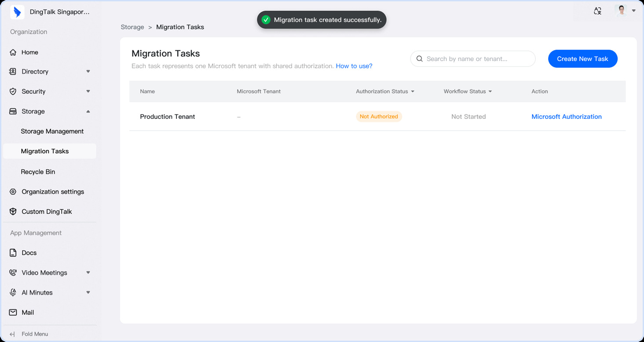Click the Directory contacts icon
The height and width of the screenshot is (342, 644).
pyautogui.click(x=13, y=71)
